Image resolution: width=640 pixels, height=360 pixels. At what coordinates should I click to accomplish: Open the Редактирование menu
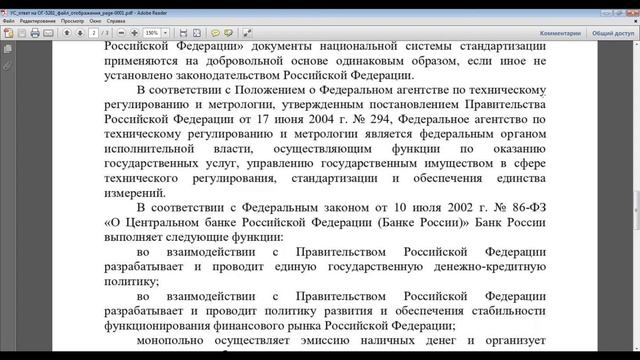pos(38,21)
